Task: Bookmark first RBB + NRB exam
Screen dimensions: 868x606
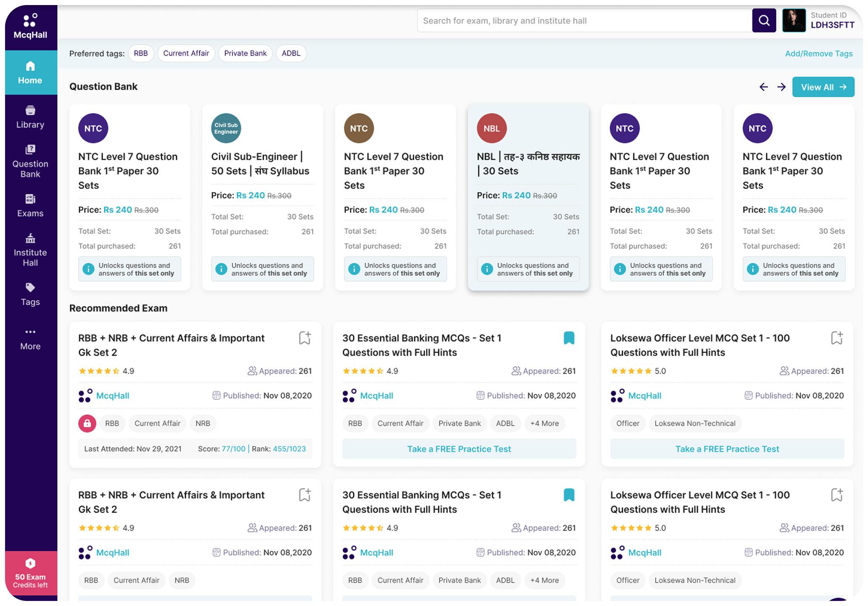Action: [x=305, y=338]
